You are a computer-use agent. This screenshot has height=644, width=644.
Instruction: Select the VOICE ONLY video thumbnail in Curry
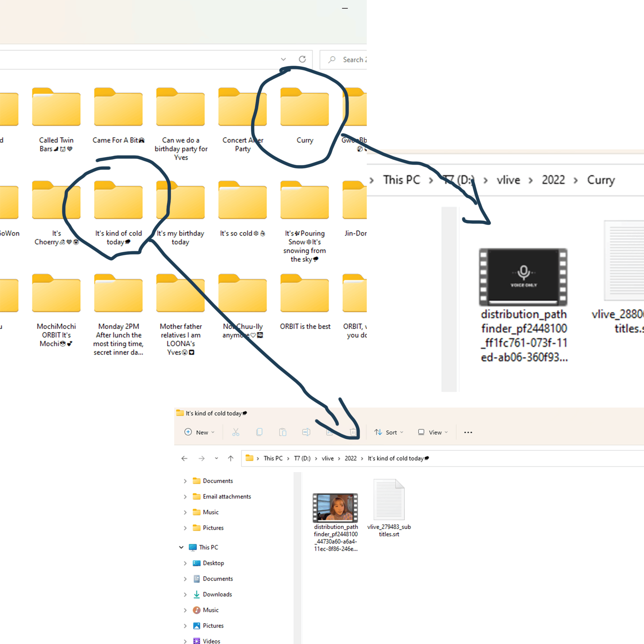tap(523, 277)
